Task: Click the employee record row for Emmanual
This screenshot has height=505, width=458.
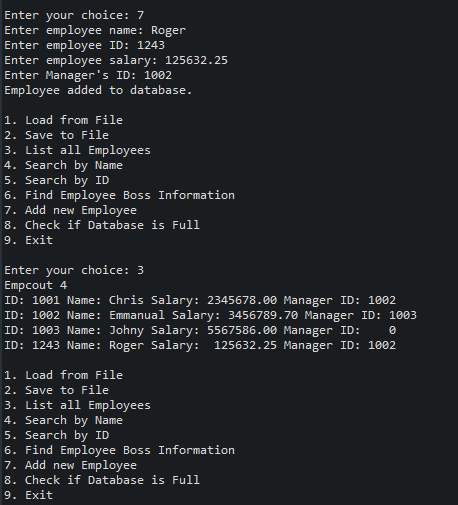Action: click(x=210, y=315)
